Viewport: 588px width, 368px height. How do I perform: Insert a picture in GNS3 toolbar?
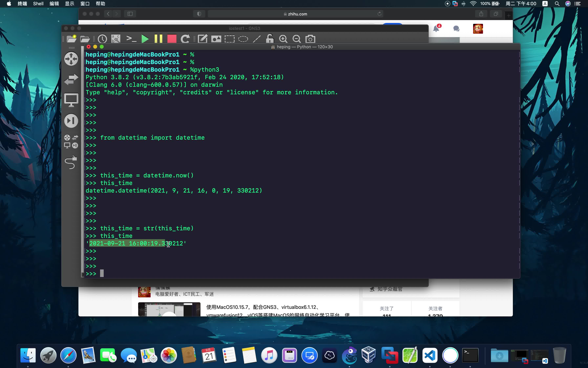[x=216, y=39]
